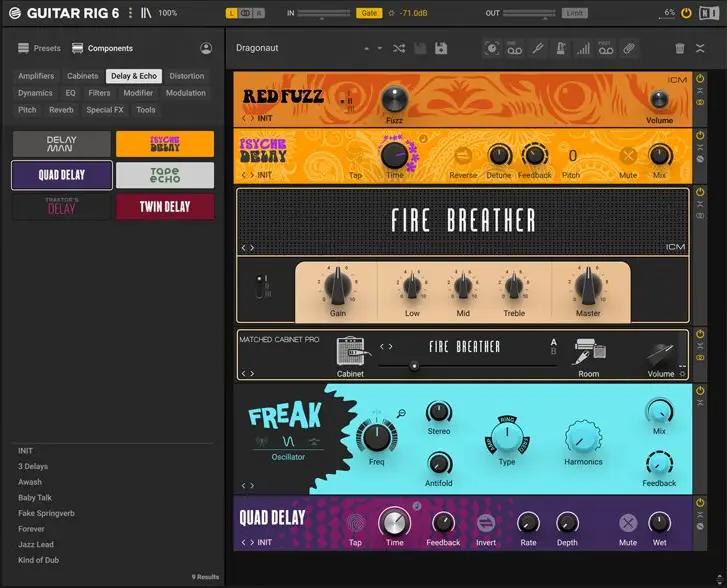Collapse the Fire Breather amp module
The image size is (727, 588).
click(x=700, y=204)
